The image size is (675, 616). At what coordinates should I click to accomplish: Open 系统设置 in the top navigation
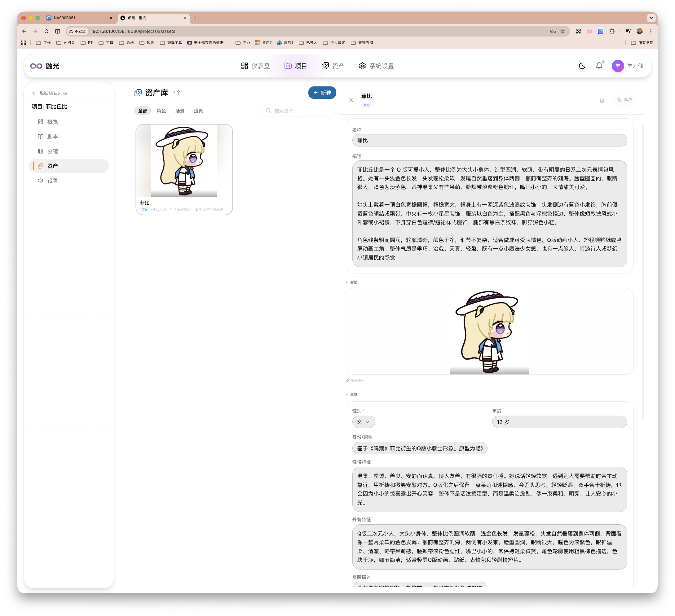[376, 66]
